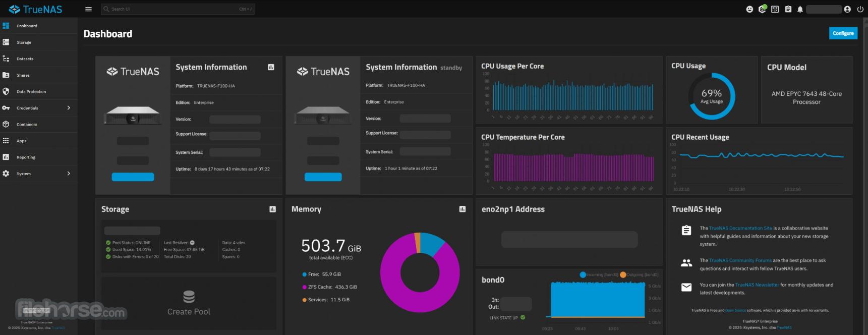Click the community people icon in Help
Image resolution: width=868 pixels, height=335 pixels.
click(x=686, y=263)
